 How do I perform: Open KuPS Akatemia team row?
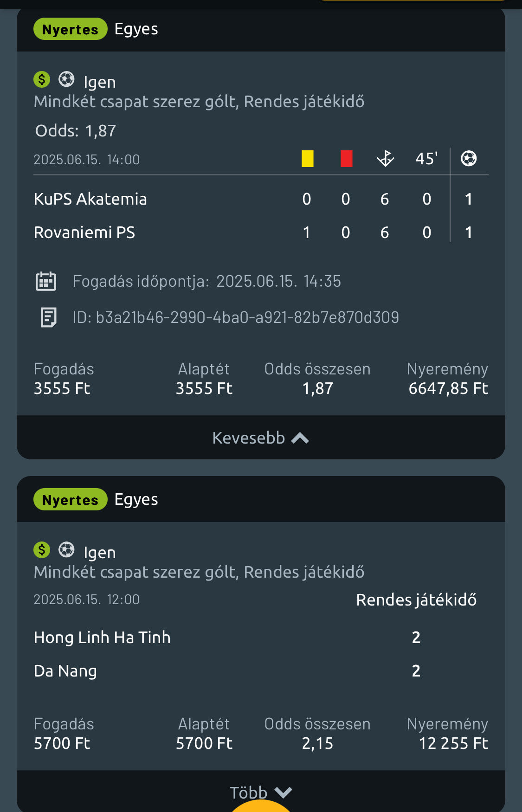(90, 199)
